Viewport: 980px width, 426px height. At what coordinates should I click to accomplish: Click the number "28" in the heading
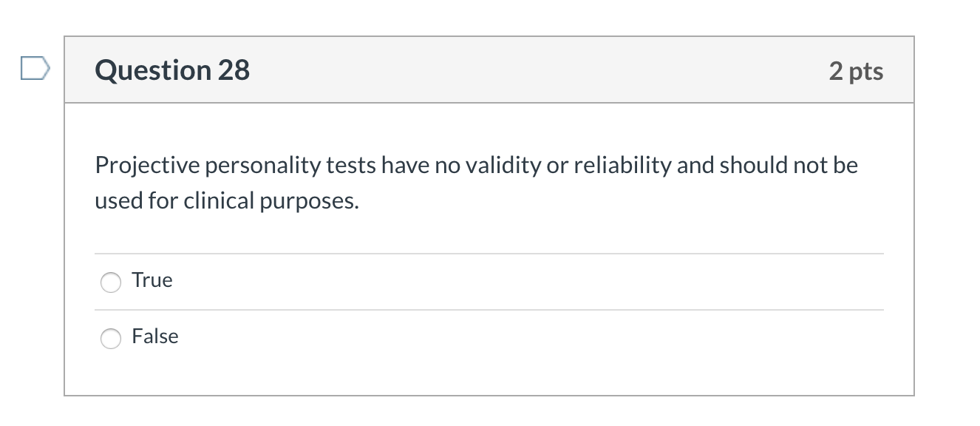pyautogui.click(x=234, y=71)
